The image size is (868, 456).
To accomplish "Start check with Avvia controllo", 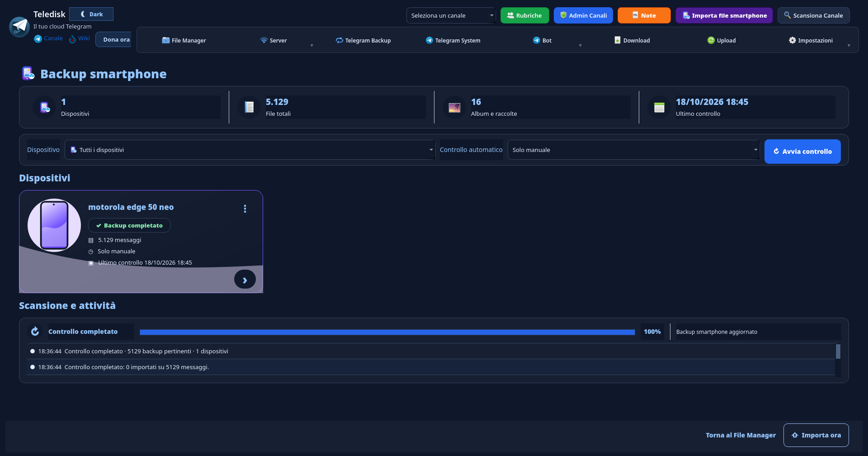I will pyautogui.click(x=802, y=152).
